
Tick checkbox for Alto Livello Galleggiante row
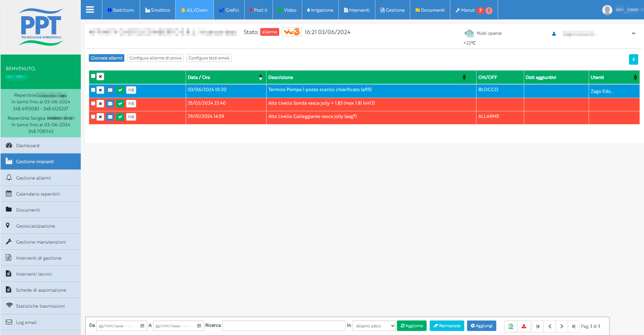coord(93,117)
